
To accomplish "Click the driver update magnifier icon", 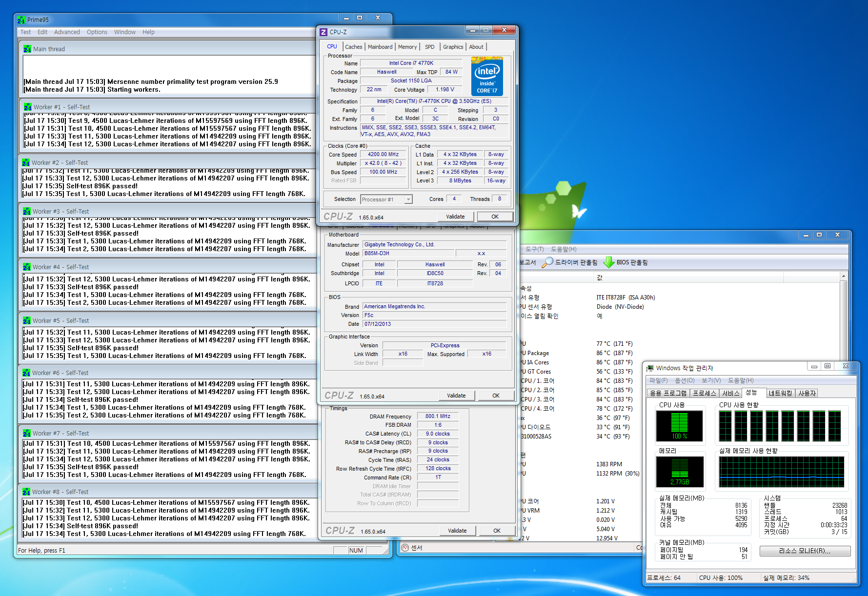I will [547, 262].
